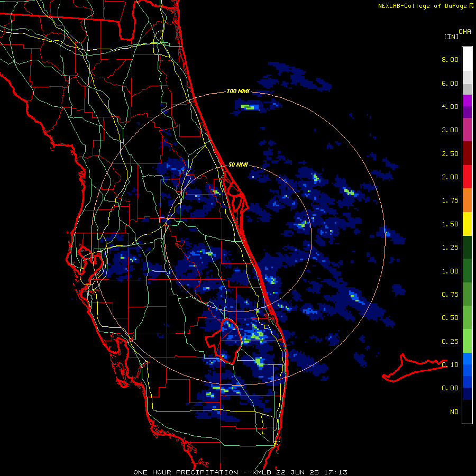Click the 'OHA' product code label
Screen dimensions: 476x476
coord(465,32)
